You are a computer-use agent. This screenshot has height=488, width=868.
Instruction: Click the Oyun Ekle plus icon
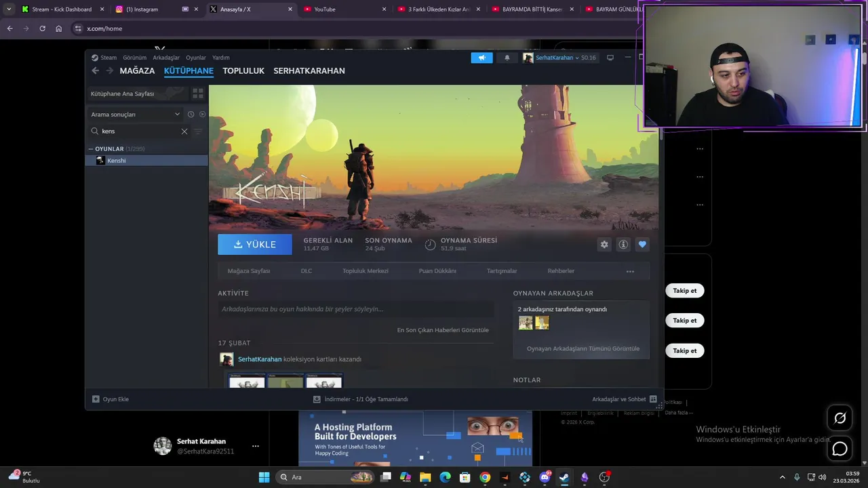(96, 399)
